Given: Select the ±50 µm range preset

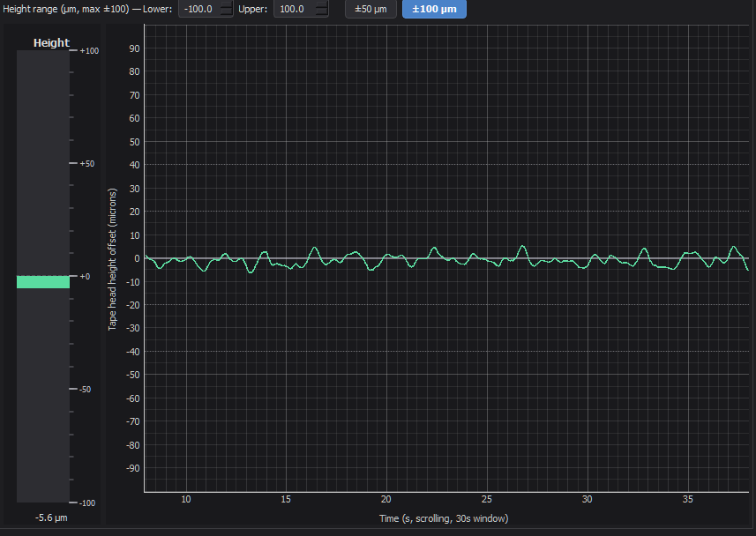Looking at the screenshot, I should [x=371, y=9].
